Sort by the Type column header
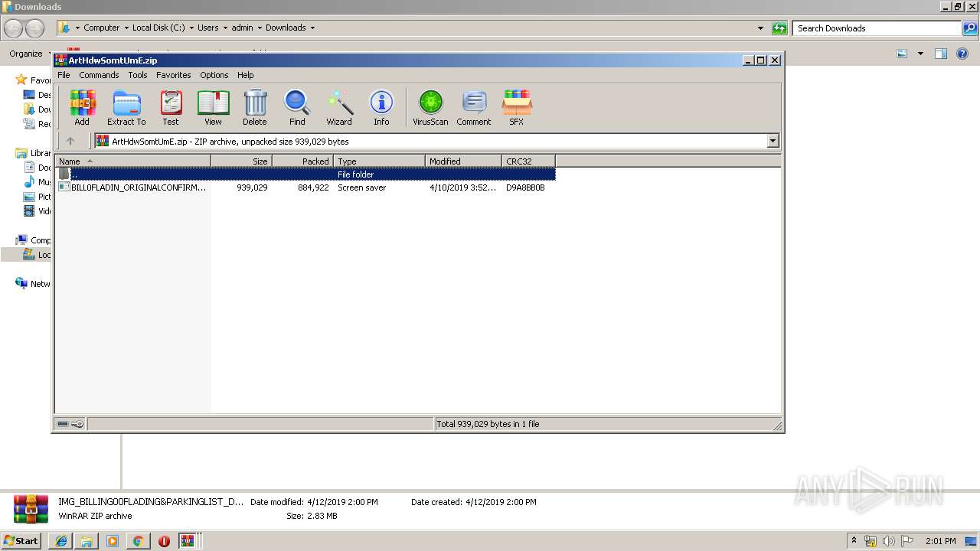 pos(380,161)
